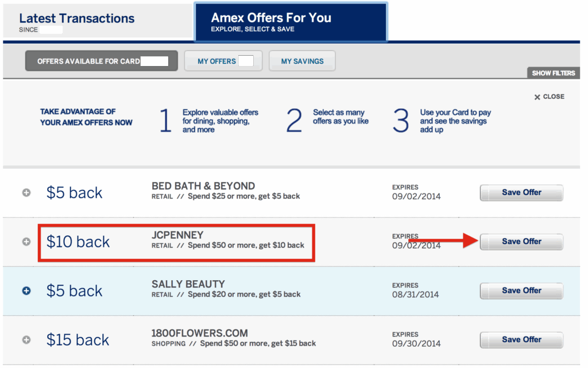This screenshot has height=368, width=588.
Task: Expand the 1800Flowers.com offer plus icon
Action: tap(26, 340)
